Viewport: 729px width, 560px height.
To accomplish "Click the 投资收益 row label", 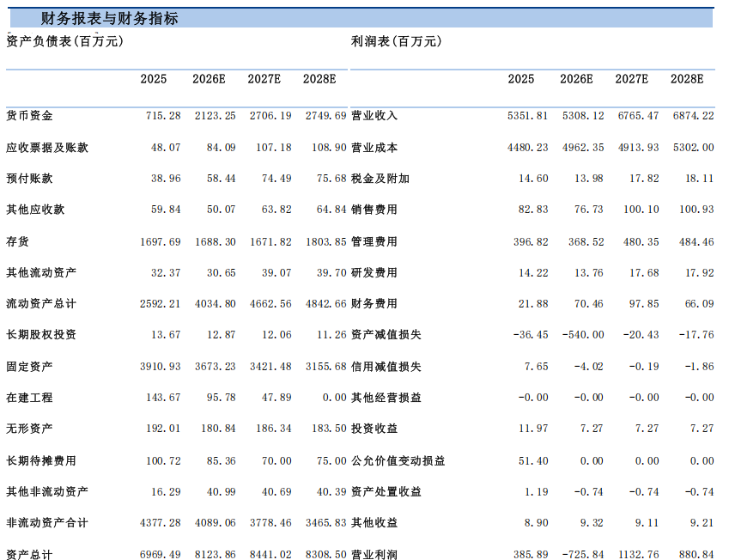I will point(374,429).
